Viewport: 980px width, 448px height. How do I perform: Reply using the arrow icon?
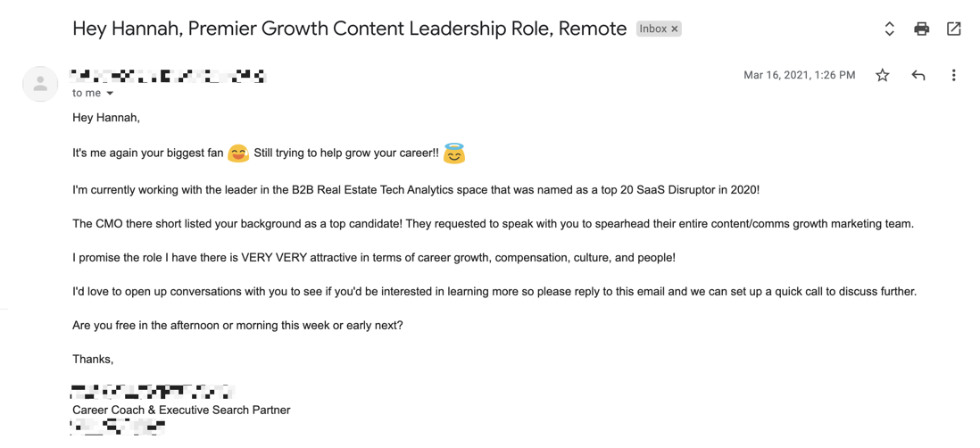coord(918,76)
